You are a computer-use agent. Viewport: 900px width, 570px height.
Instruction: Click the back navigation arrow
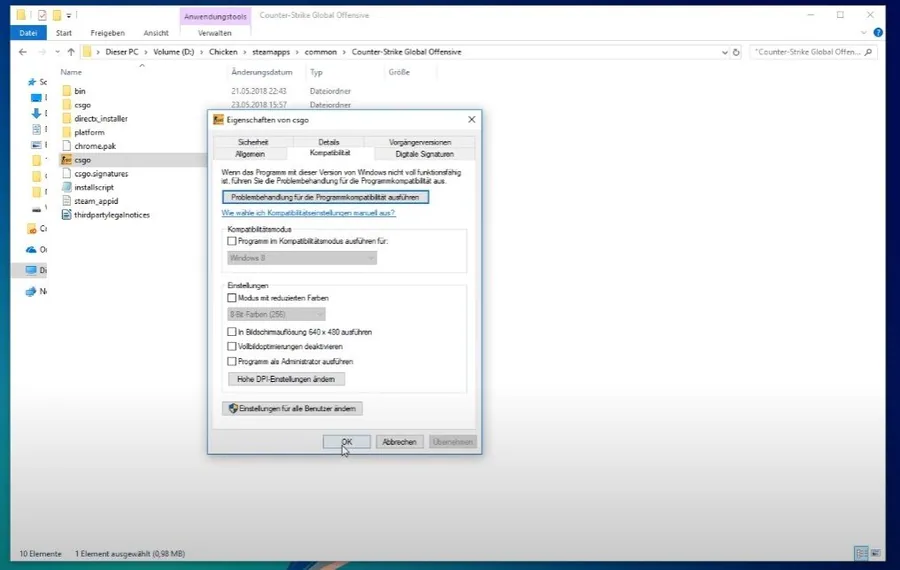tap(23, 52)
